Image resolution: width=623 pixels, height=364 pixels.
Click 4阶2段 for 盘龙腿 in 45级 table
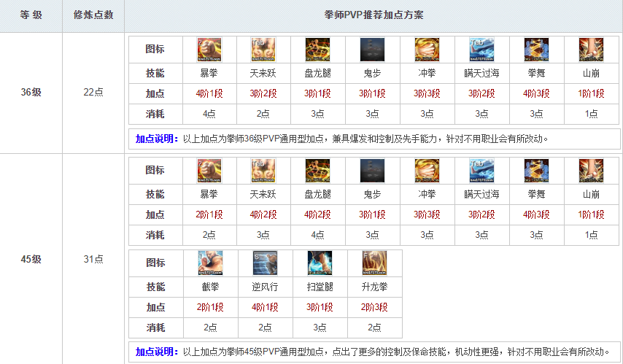[318, 215]
